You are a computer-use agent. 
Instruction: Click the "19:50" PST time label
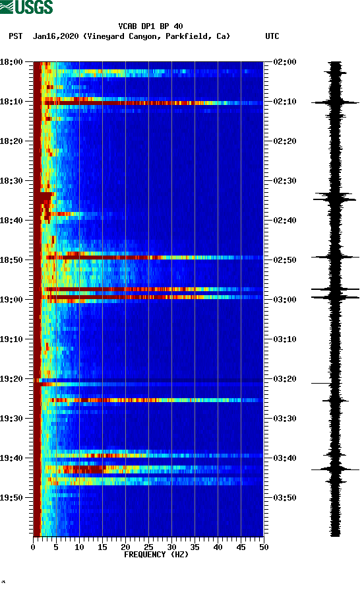(11, 498)
